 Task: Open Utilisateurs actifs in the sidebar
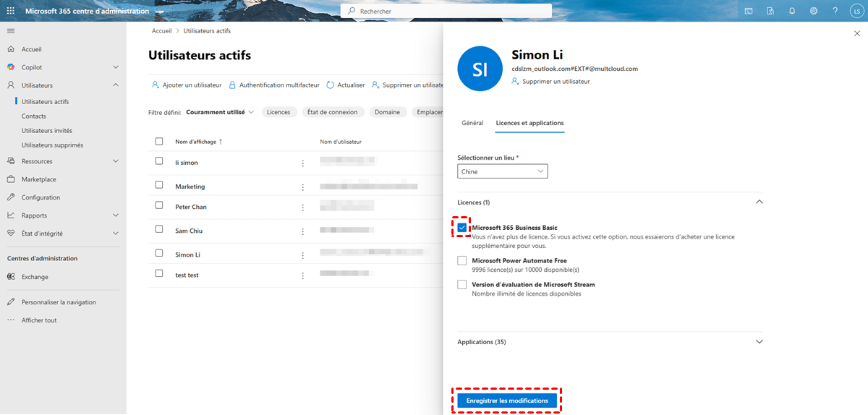point(46,102)
